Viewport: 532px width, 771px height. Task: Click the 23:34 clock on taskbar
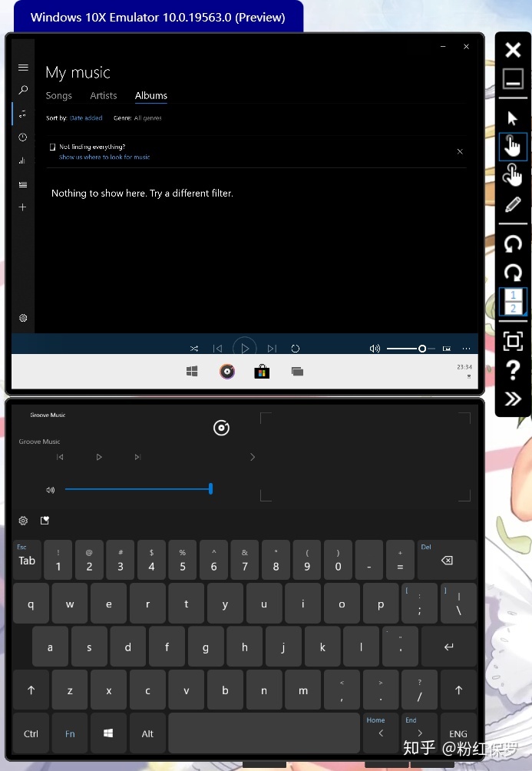464,367
